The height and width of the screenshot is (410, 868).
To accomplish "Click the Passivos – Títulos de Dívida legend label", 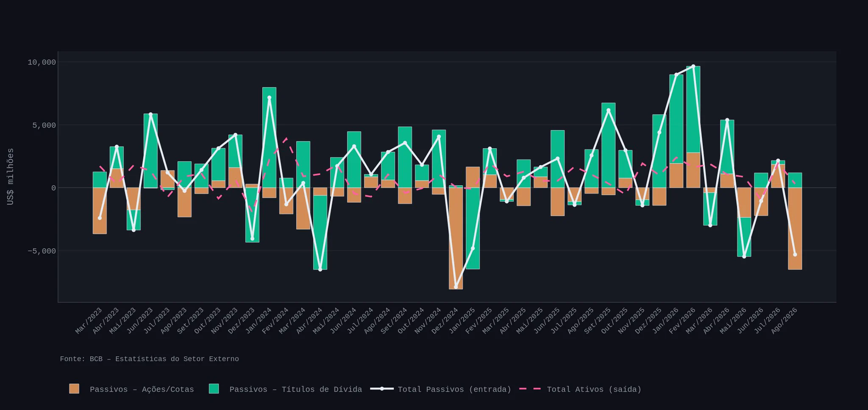I will (296, 389).
